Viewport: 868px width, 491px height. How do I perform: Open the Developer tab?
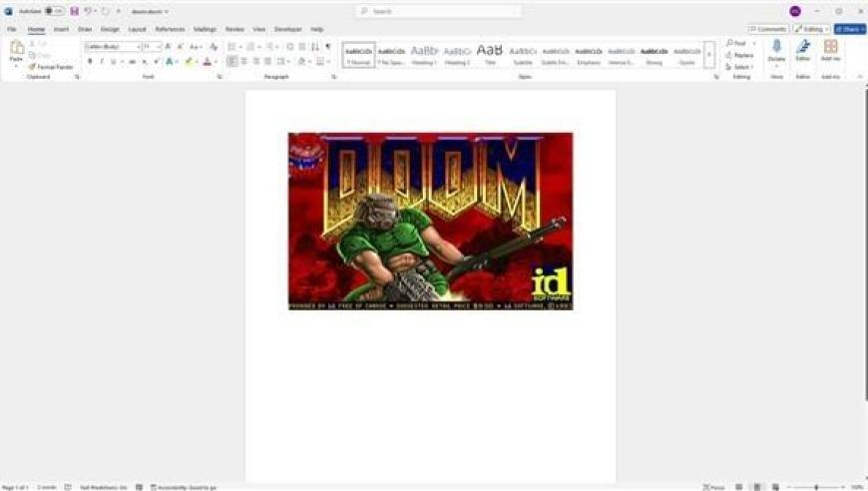pos(288,29)
